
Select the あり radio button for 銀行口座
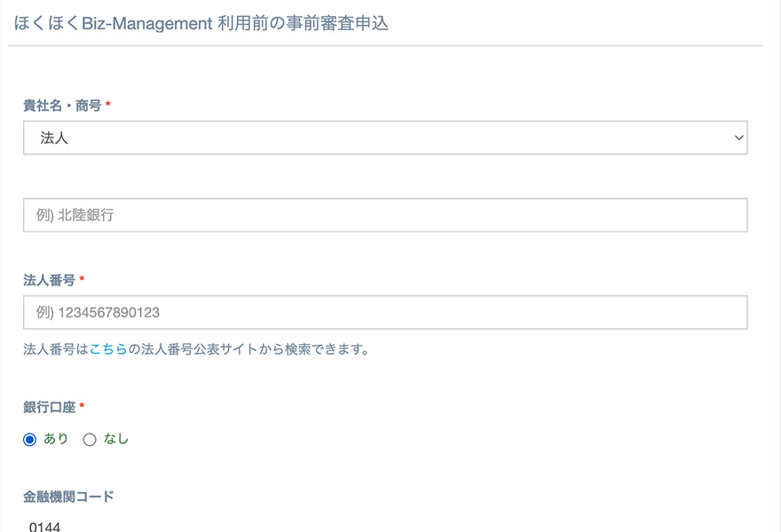(30, 440)
